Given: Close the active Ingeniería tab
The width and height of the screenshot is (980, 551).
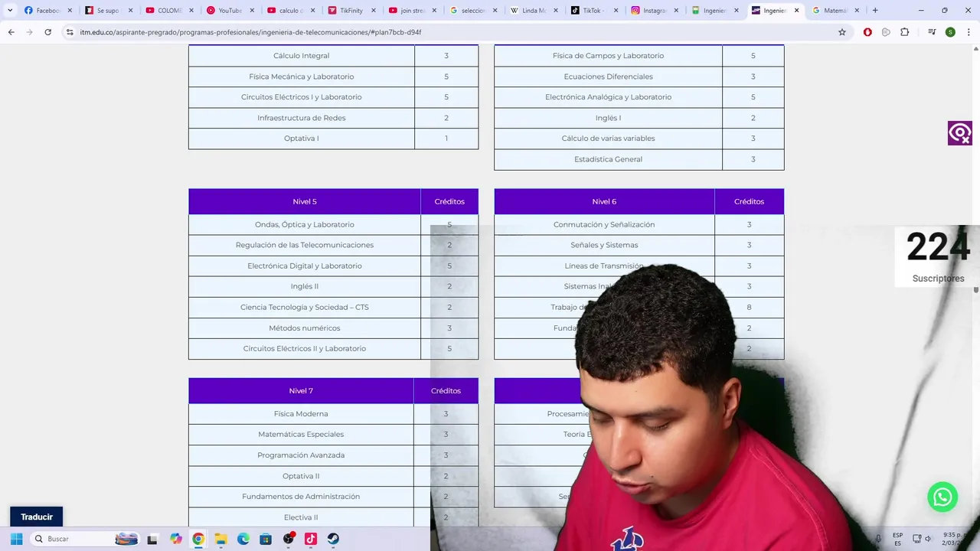Looking at the screenshot, I should coord(796,10).
